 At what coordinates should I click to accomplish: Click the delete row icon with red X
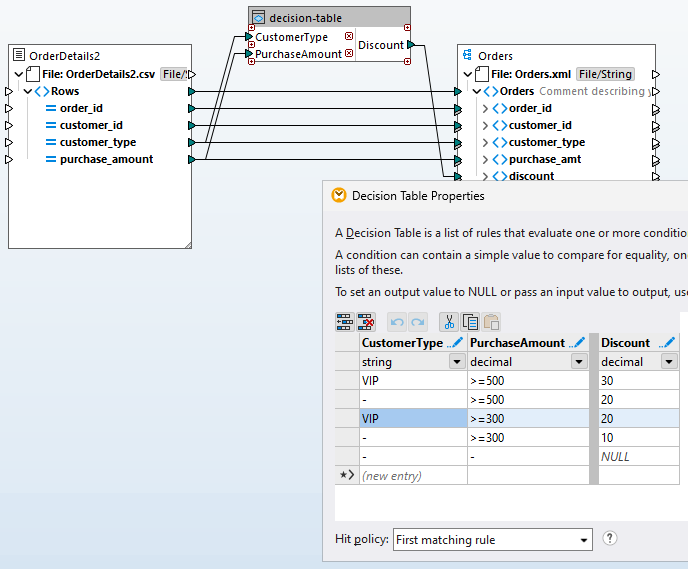coord(366,322)
